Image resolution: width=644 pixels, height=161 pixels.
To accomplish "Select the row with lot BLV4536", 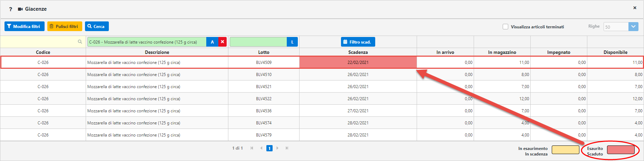I will [264, 111].
